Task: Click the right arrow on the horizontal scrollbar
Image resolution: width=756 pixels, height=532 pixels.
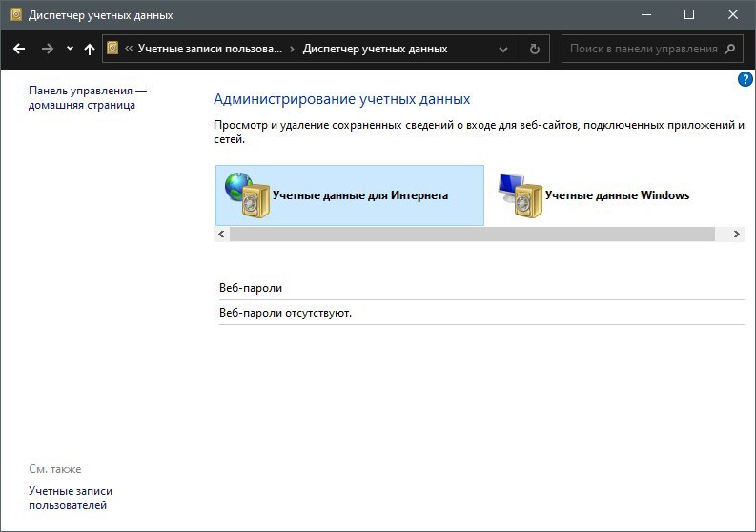Action: point(736,234)
